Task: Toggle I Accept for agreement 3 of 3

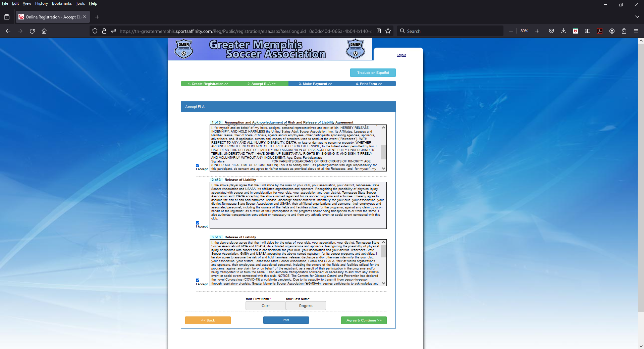Action: coord(198,280)
